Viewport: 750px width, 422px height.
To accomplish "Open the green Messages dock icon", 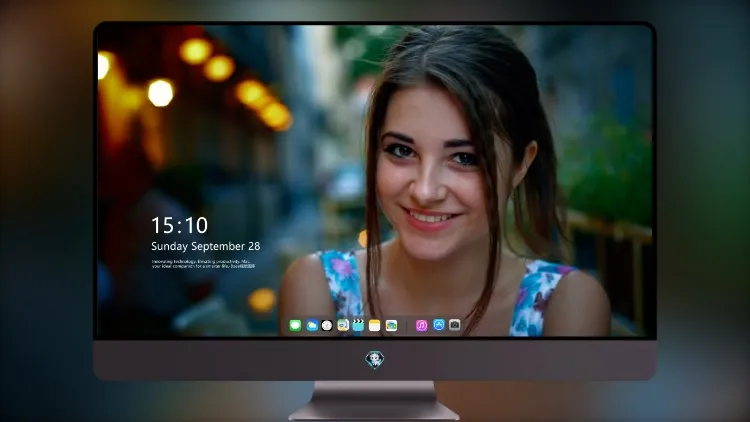I will pyautogui.click(x=295, y=326).
